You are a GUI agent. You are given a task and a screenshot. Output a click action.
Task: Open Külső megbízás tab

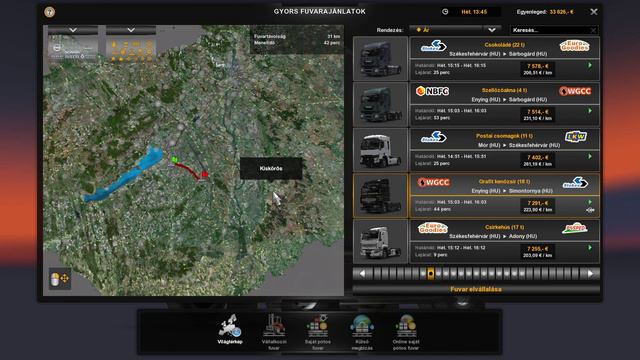pyautogui.click(x=362, y=332)
